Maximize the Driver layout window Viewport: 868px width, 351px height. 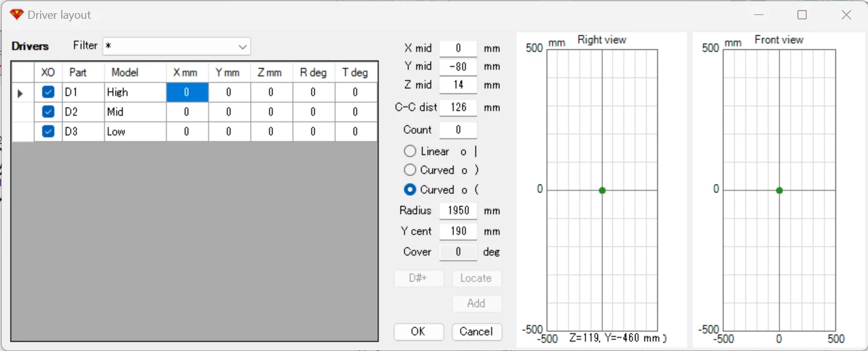802,15
